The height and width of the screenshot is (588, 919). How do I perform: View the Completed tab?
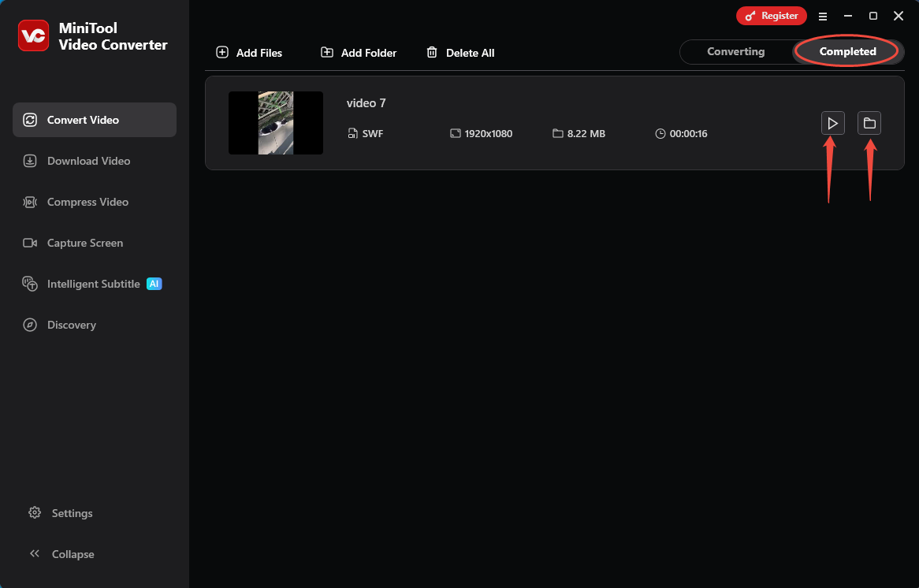pyautogui.click(x=847, y=51)
